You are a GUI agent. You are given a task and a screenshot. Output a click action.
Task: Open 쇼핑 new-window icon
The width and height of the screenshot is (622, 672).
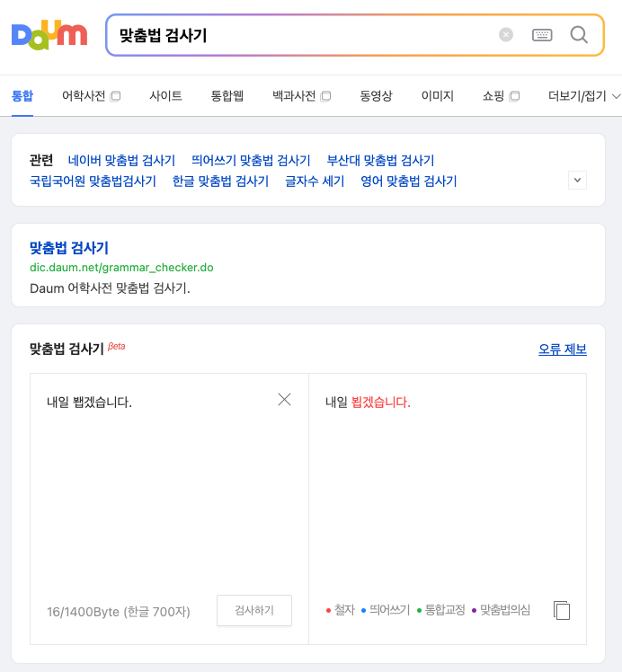click(x=514, y=96)
